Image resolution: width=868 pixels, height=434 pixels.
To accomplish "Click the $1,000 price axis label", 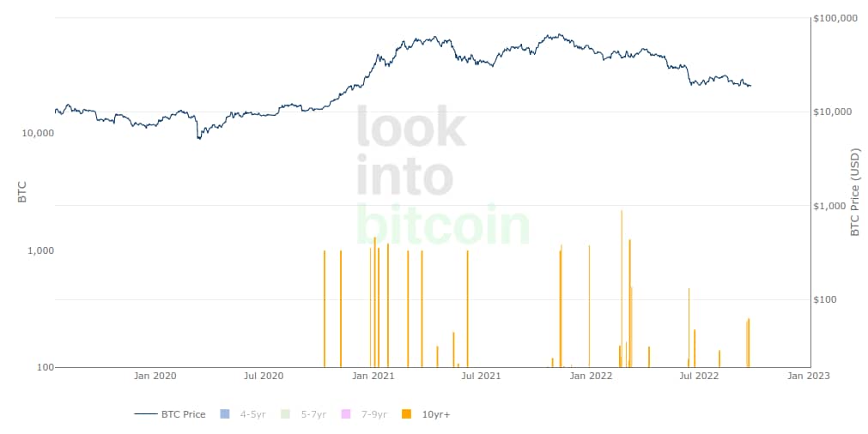I will 833,206.
